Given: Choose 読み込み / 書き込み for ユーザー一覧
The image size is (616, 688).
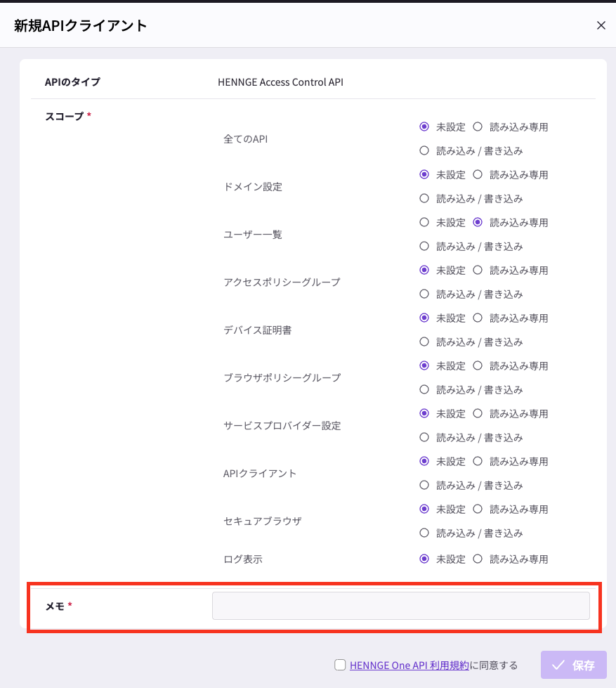Looking at the screenshot, I should (424, 246).
